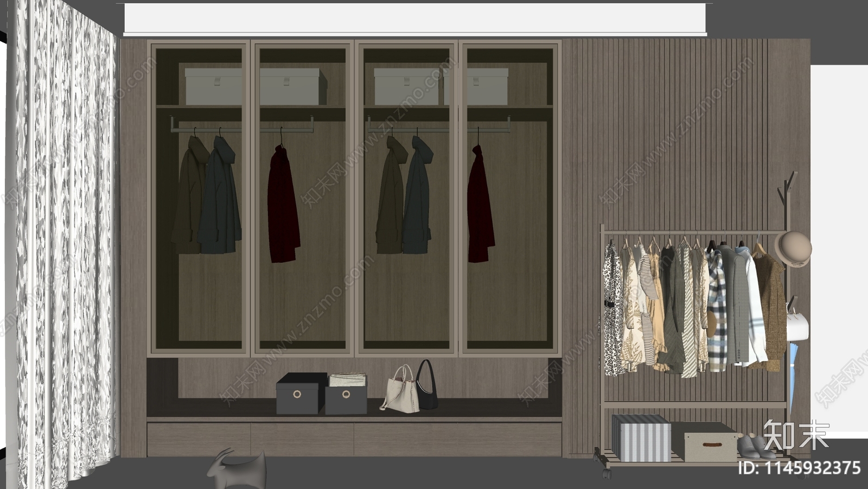Select the hat hanging on the coat stand
Screen dimensions: 868x489
point(793,249)
